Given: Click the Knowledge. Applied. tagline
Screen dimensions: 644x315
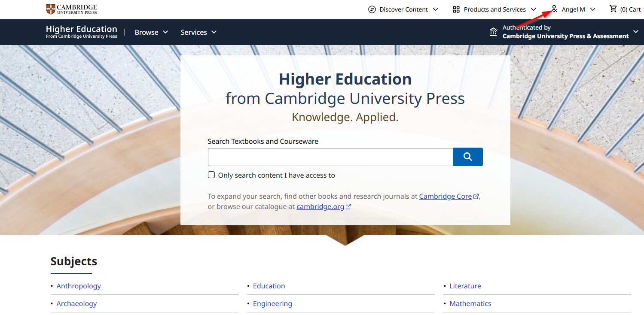Looking at the screenshot, I should click(345, 117).
